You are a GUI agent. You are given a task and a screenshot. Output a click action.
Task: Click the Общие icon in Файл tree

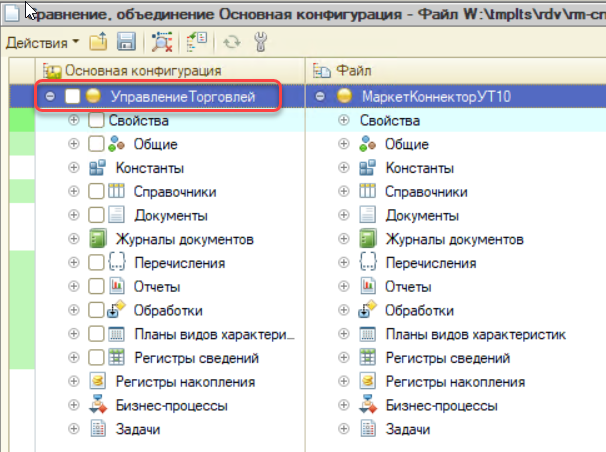point(367,144)
